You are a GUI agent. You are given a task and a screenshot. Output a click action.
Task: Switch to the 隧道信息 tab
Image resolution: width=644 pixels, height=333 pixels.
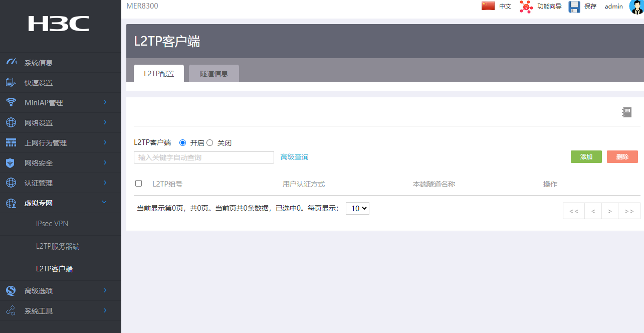214,73
